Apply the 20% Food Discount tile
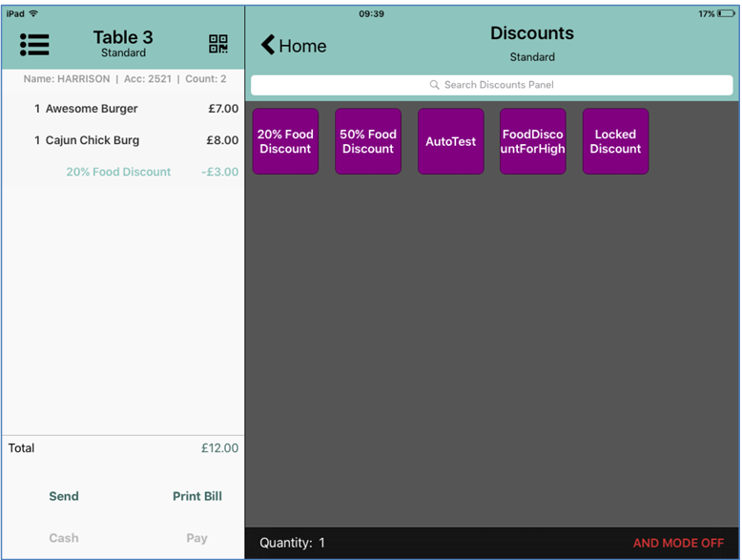This screenshot has height=560, width=742. [x=285, y=141]
